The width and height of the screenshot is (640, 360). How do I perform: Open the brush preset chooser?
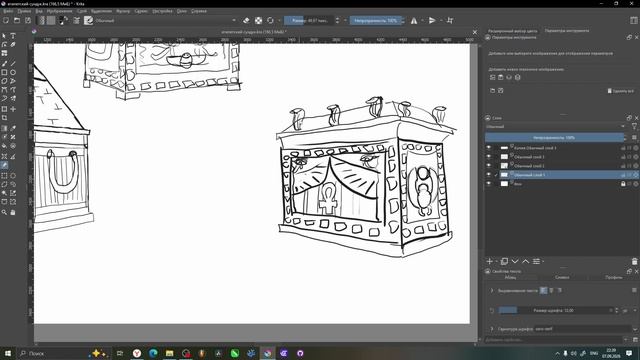[x=89, y=20]
